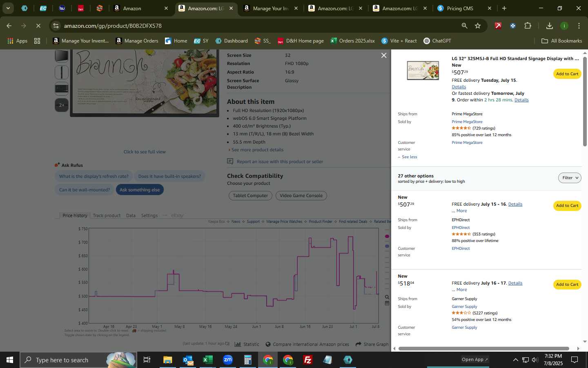Select Tablet Computer compatibility option

click(250, 196)
